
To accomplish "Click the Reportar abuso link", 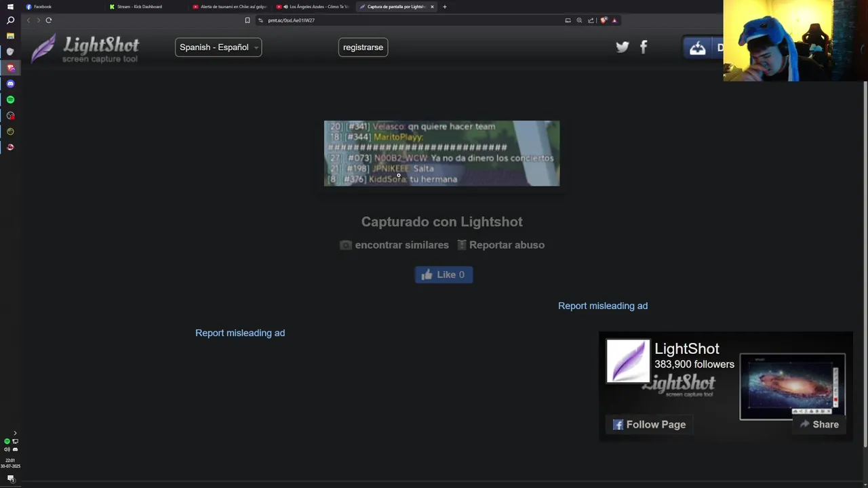I will click(x=507, y=245).
